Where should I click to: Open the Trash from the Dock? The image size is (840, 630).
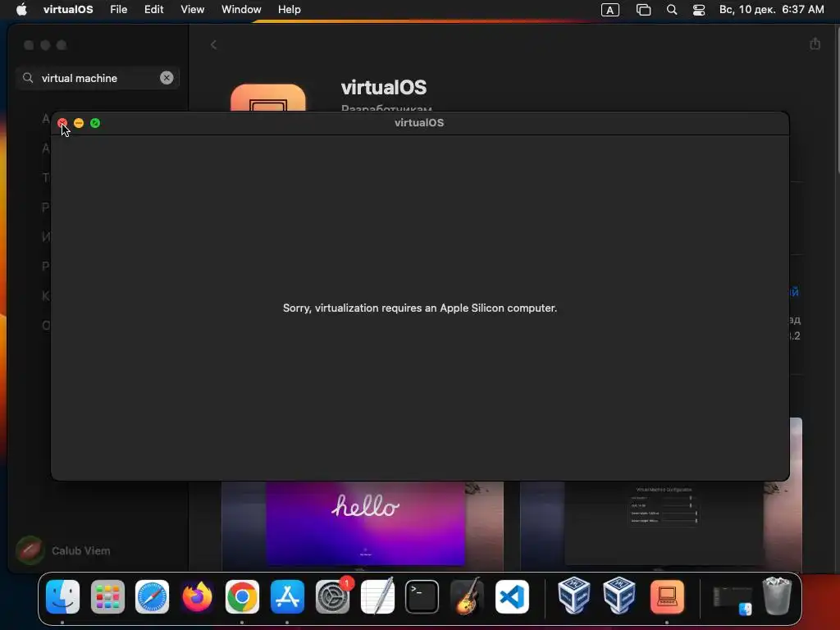click(777, 596)
